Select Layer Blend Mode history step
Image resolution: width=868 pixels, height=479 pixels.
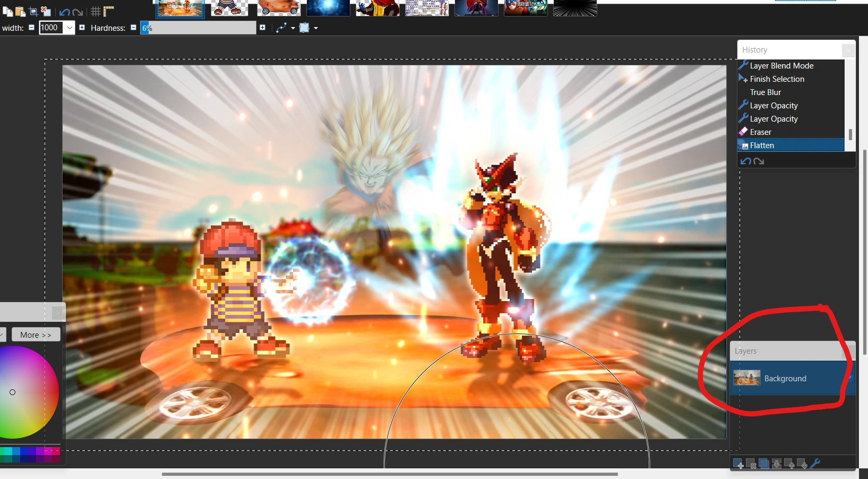791,66
